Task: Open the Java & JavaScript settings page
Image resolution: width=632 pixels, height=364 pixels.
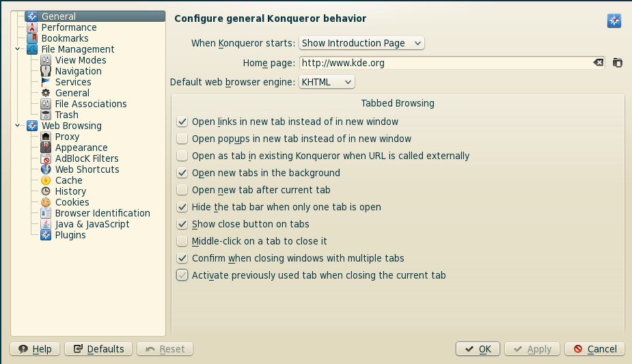Action: [x=92, y=224]
